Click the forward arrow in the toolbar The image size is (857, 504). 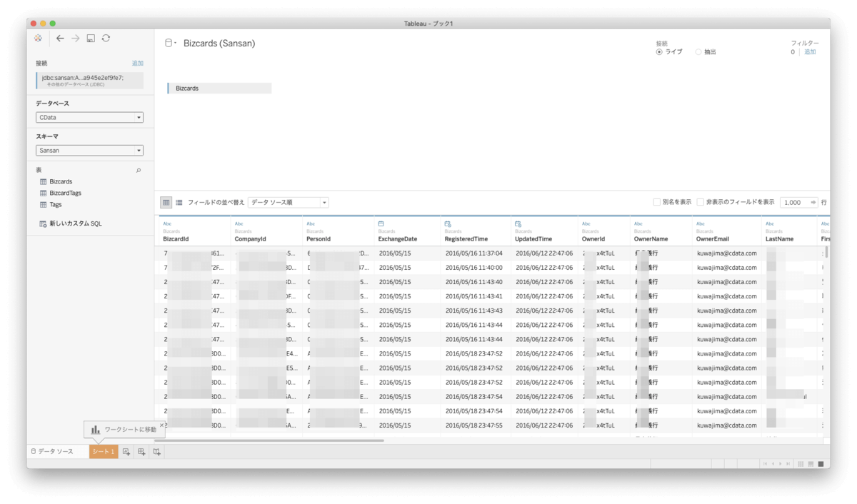75,39
